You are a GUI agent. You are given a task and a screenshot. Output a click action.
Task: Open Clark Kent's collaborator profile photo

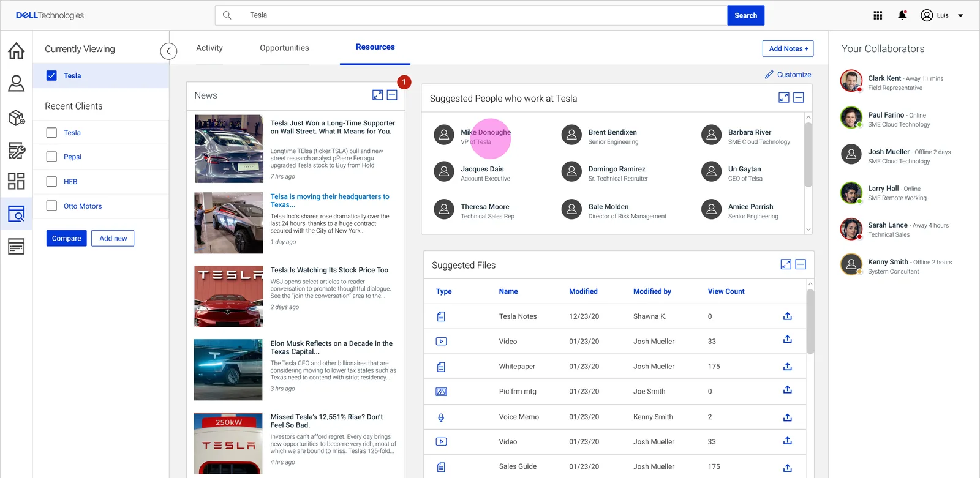(851, 81)
